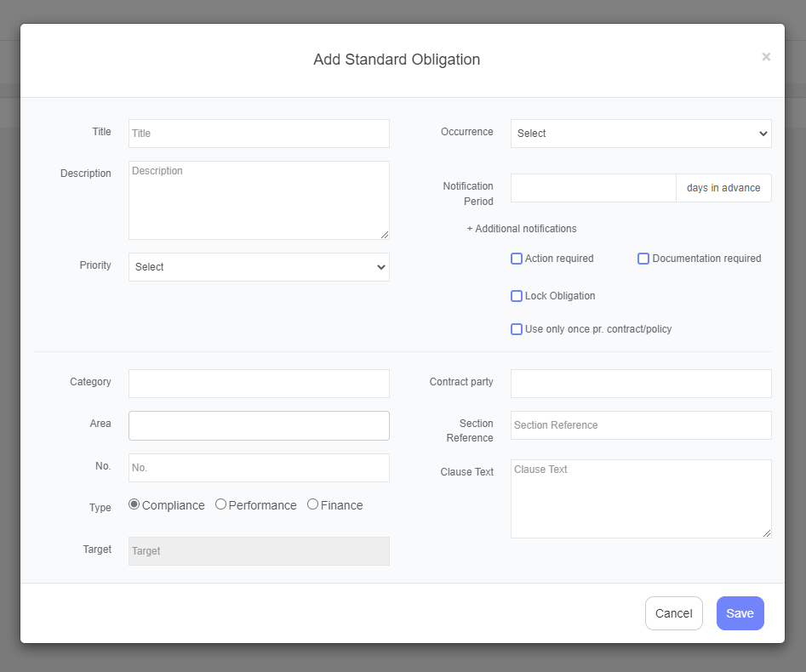
Task: Close the Add Standard Obligation dialog
Action: [x=766, y=57]
